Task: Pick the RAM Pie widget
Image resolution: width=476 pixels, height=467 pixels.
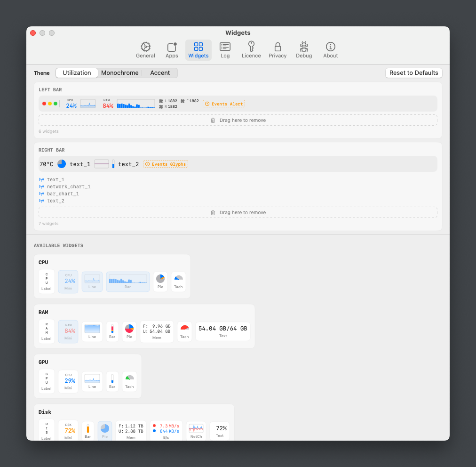Action: click(129, 331)
